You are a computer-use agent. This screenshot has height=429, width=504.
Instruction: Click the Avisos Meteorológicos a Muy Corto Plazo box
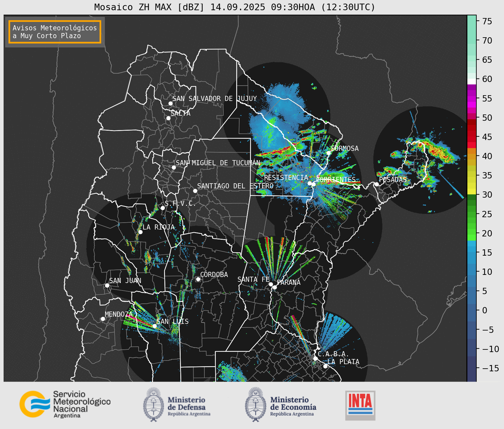[55, 32]
